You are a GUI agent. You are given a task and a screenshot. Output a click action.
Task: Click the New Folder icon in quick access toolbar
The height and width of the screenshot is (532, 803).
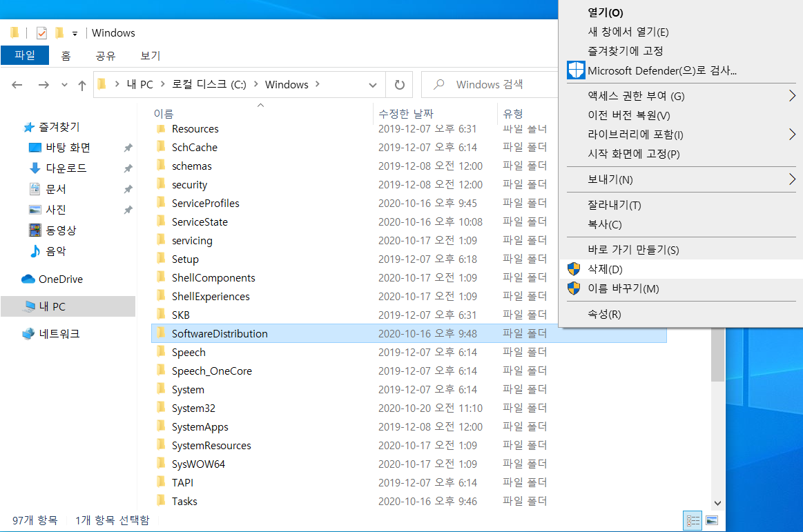click(59, 32)
